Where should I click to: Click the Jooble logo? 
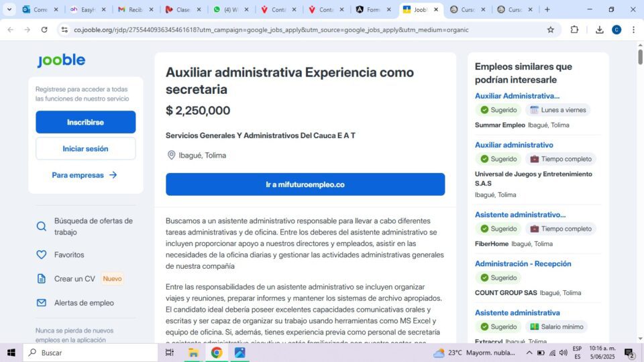(x=62, y=60)
